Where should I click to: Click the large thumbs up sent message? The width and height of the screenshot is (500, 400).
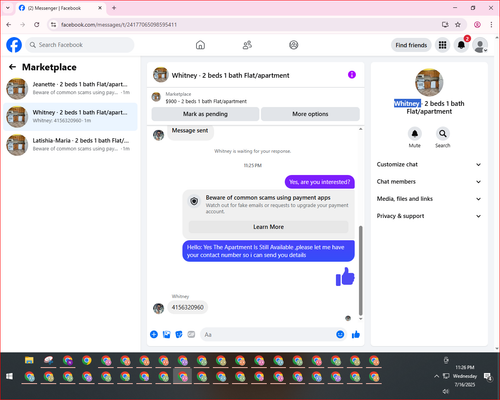345,277
